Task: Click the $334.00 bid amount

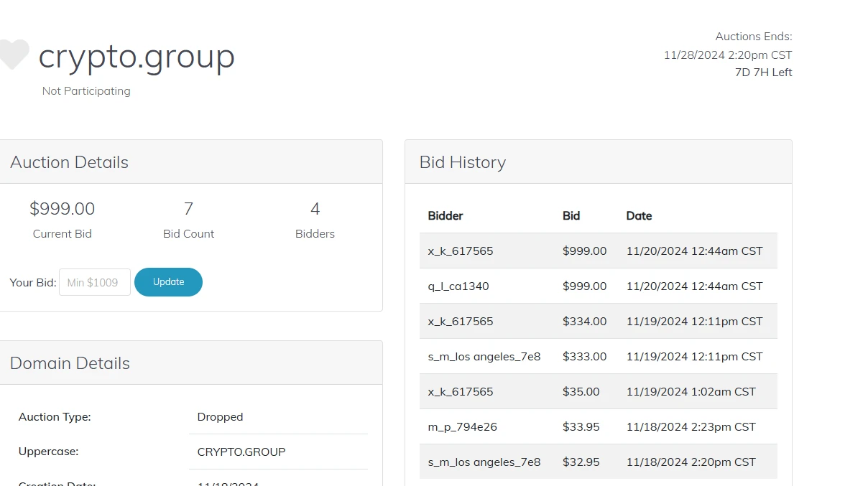Action: (584, 321)
